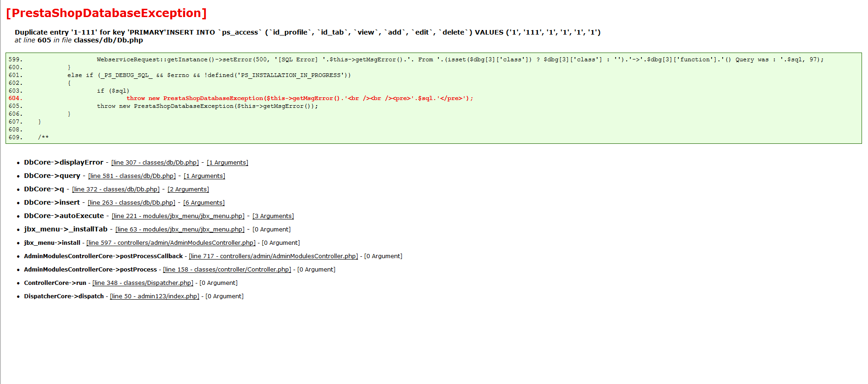This screenshot has height=384, width=868.
Task: Click the 'DbCore->insert' trace entry name
Action: click(52, 202)
